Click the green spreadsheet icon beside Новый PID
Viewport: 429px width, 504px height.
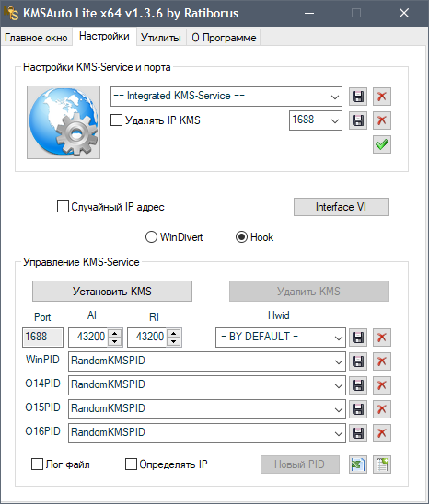click(358, 464)
